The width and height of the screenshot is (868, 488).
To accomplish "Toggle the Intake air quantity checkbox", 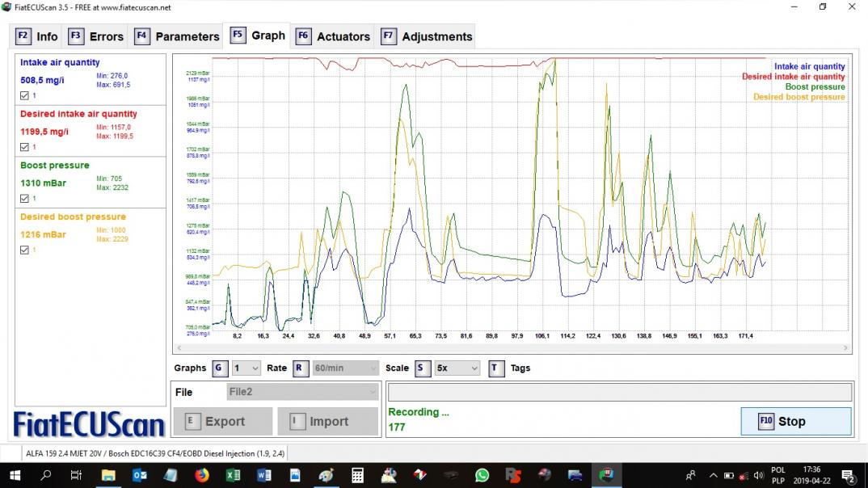I will tap(24, 95).
